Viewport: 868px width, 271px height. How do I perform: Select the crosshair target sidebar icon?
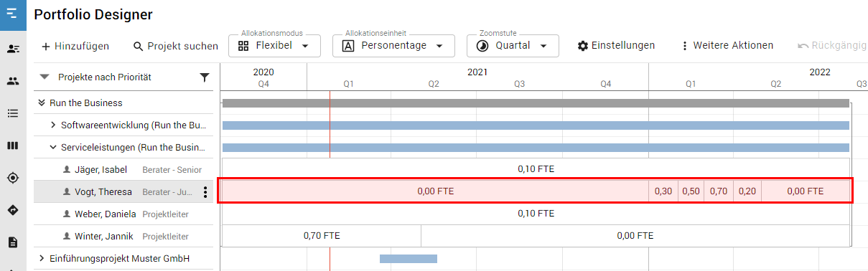[13, 178]
